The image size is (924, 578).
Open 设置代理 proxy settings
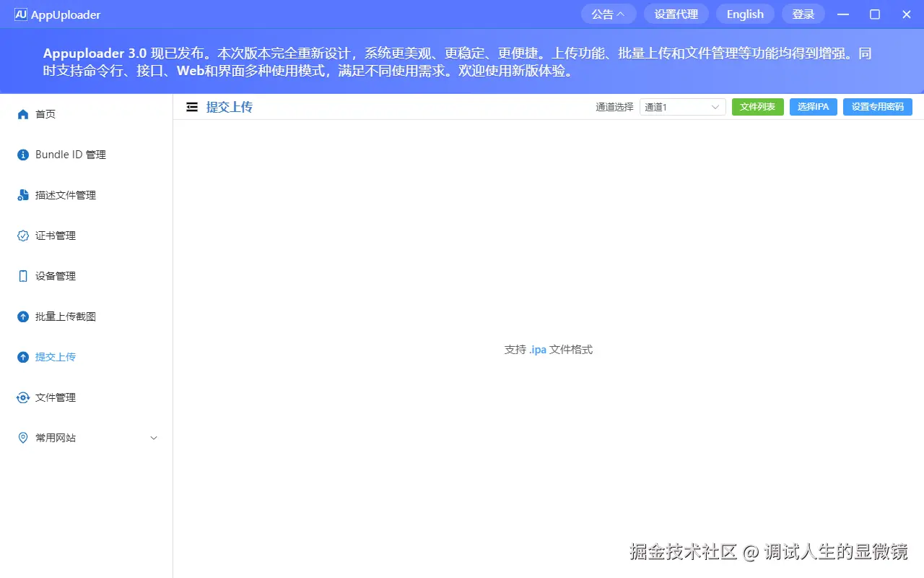[676, 14]
